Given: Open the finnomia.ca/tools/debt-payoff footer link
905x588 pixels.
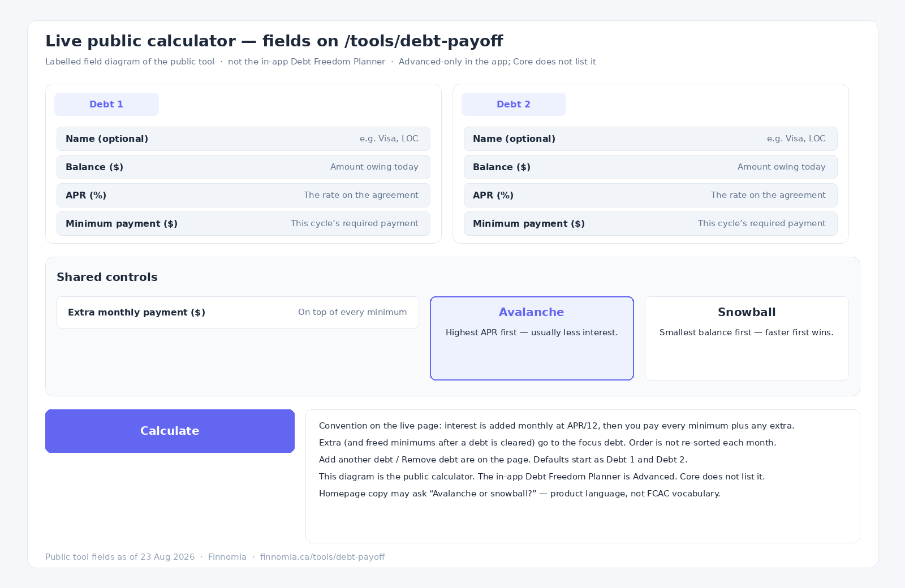Looking at the screenshot, I should tap(322, 557).
